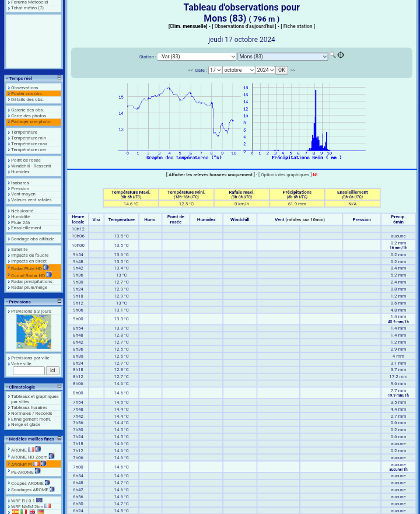
Task: Click French flag icon beside AROME PI
Action: click(36, 464)
